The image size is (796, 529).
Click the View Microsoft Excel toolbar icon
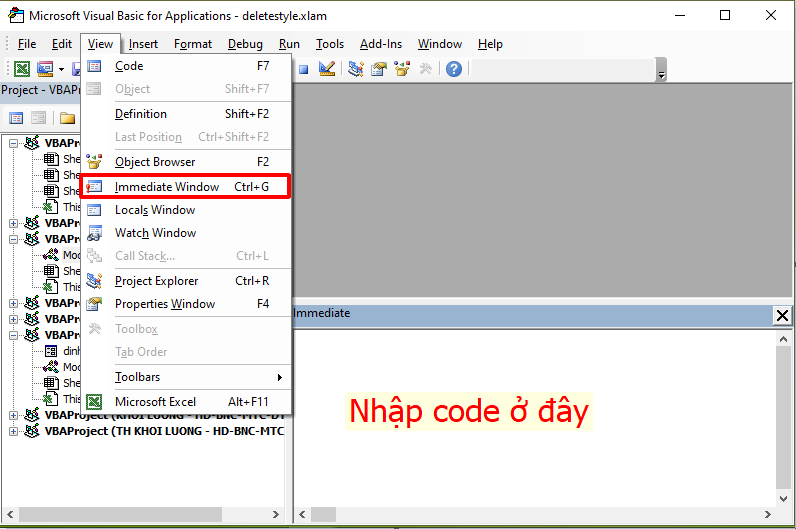[22, 69]
